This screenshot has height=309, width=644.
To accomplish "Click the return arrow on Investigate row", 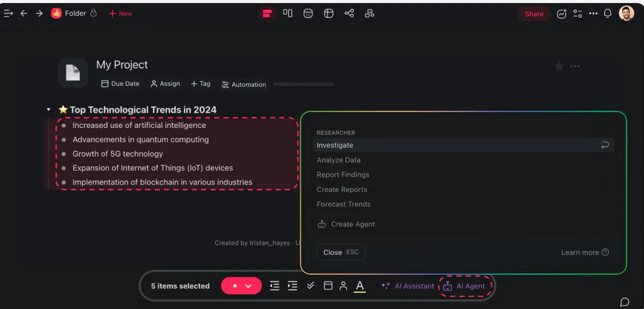I will (x=605, y=145).
